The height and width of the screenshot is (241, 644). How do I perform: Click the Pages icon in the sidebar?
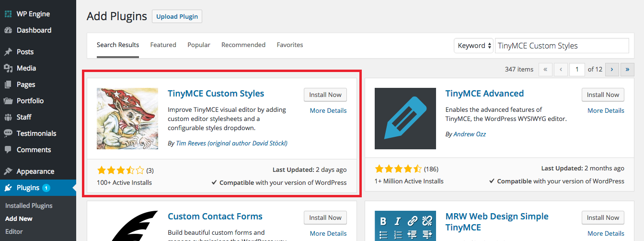tap(8, 84)
